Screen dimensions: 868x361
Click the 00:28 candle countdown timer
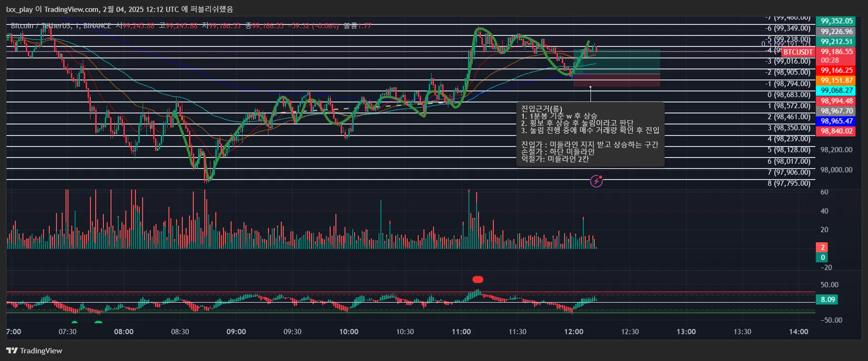click(830, 60)
